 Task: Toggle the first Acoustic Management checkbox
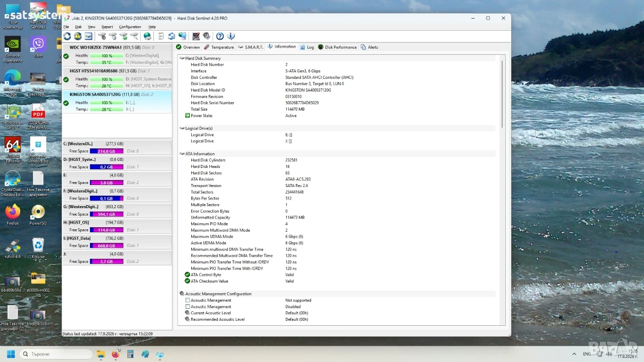click(x=188, y=300)
